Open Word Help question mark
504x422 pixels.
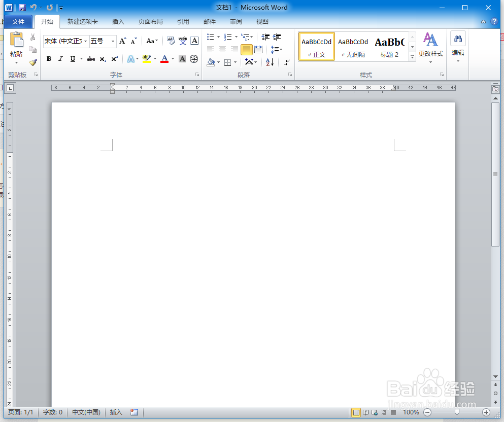(494, 21)
